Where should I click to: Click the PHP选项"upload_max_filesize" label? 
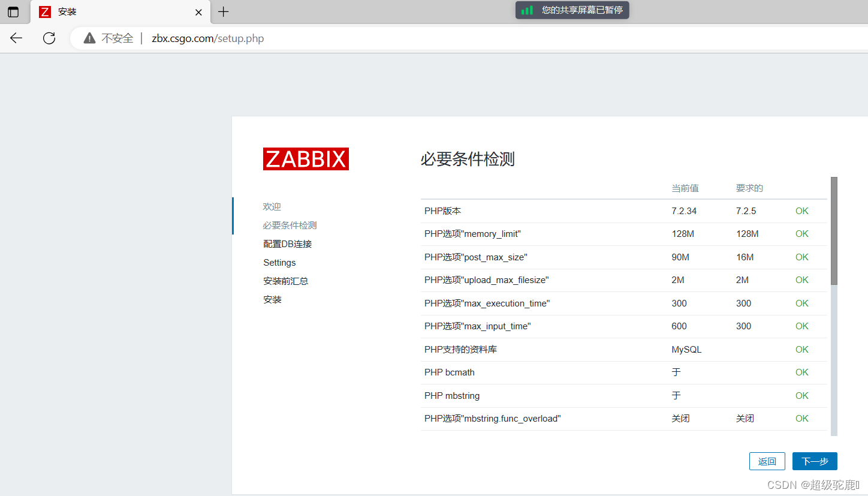tap(487, 280)
